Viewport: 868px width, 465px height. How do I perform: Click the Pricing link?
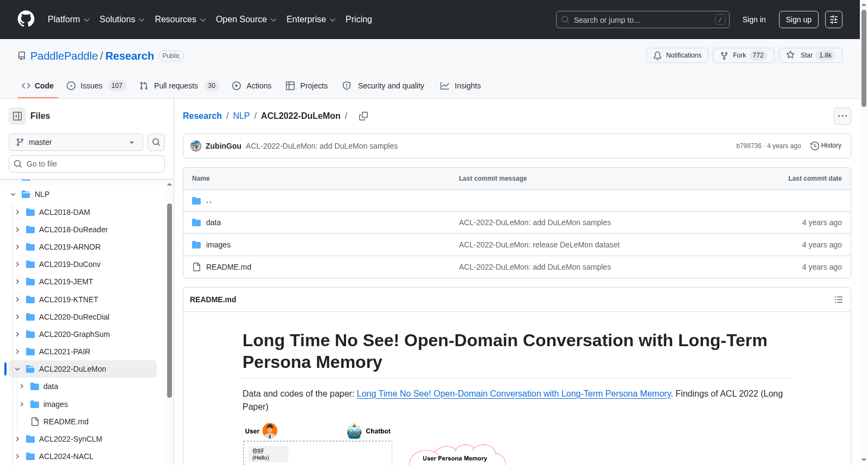(359, 20)
